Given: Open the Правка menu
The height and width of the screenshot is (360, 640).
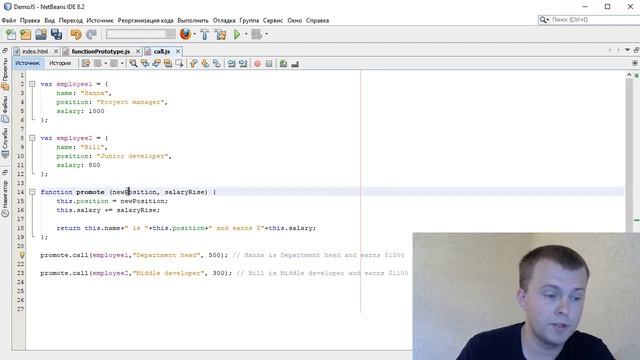Looking at the screenshot, I should (x=30, y=20).
